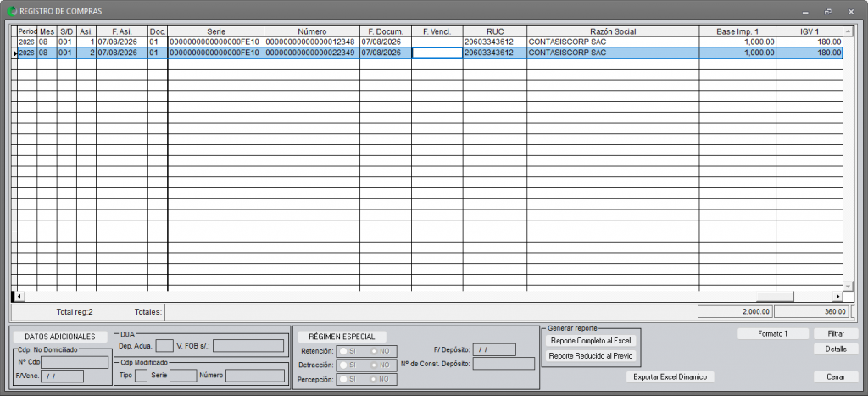Click vertical scrollbar down arrow

click(x=848, y=286)
